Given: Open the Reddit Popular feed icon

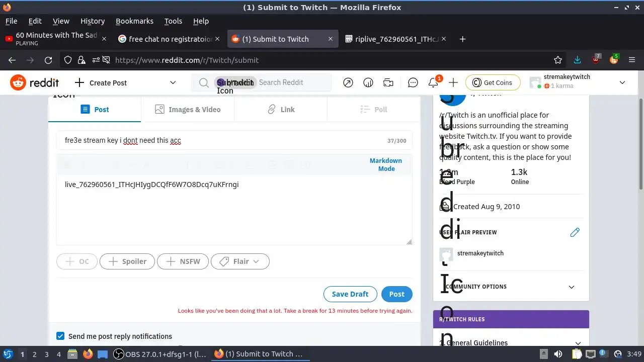Looking at the screenshot, I should (348, 82).
